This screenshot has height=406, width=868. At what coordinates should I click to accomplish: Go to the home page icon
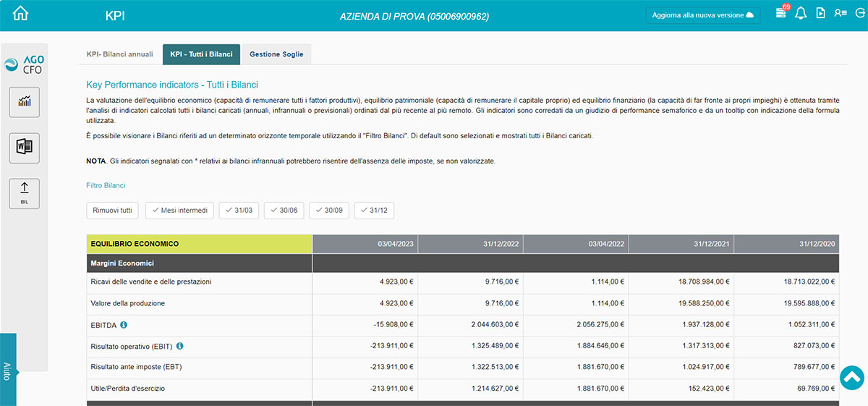click(21, 14)
